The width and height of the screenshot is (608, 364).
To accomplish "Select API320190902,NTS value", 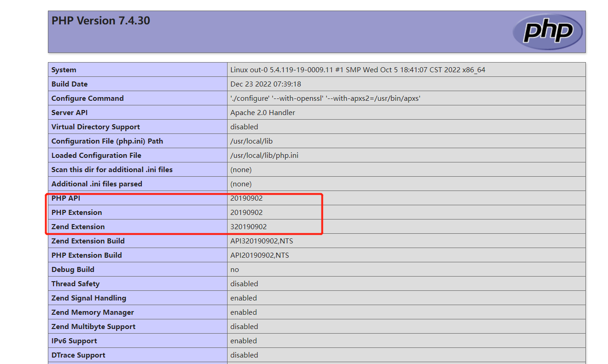I will click(x=262, y=241).
